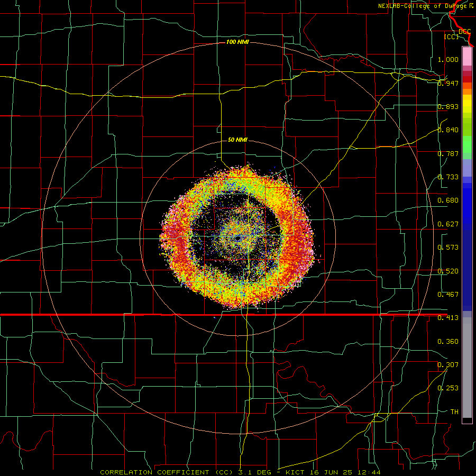
Task: Click the "[CC]" units label
Action: click(x=451, y=36)
